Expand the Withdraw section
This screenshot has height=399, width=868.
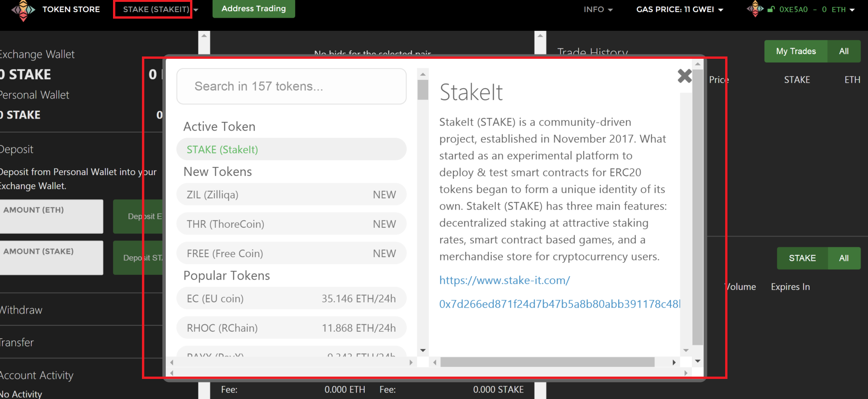pos(21,310)
